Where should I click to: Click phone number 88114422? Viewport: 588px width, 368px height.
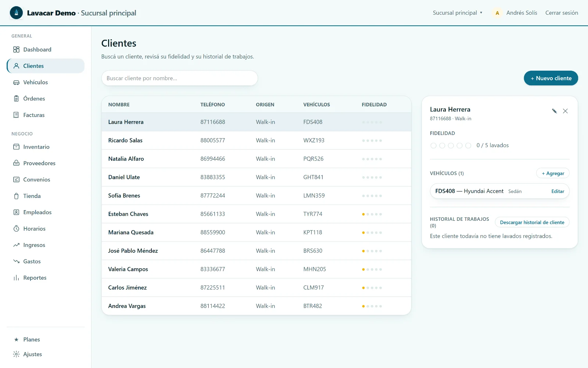point(212,306)
